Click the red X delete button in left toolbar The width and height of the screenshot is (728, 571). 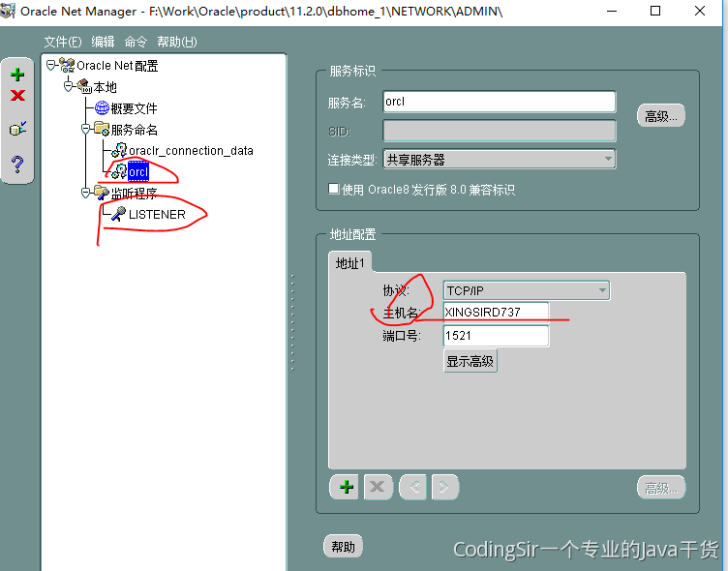point(17,95)
